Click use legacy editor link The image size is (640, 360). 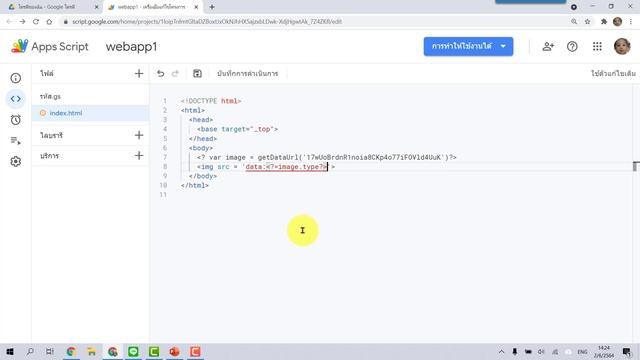tap(613, 73)
